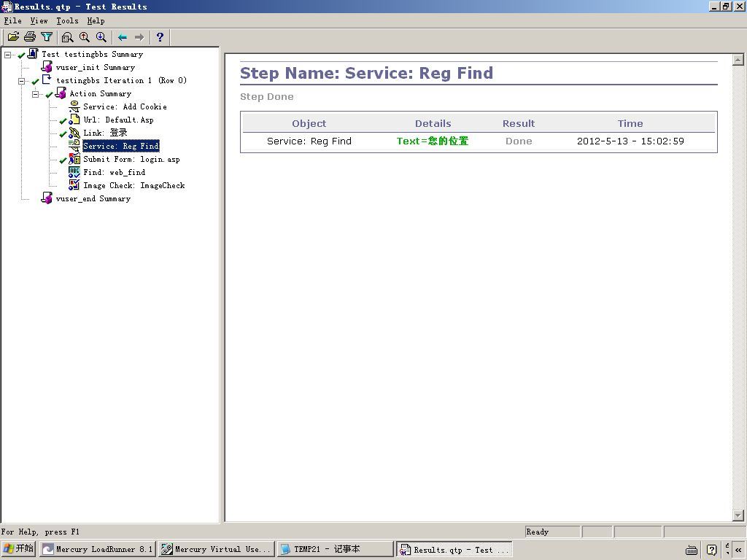Click the Submit Form login.asp icon
Screen dimensions: 747x560
74,159
